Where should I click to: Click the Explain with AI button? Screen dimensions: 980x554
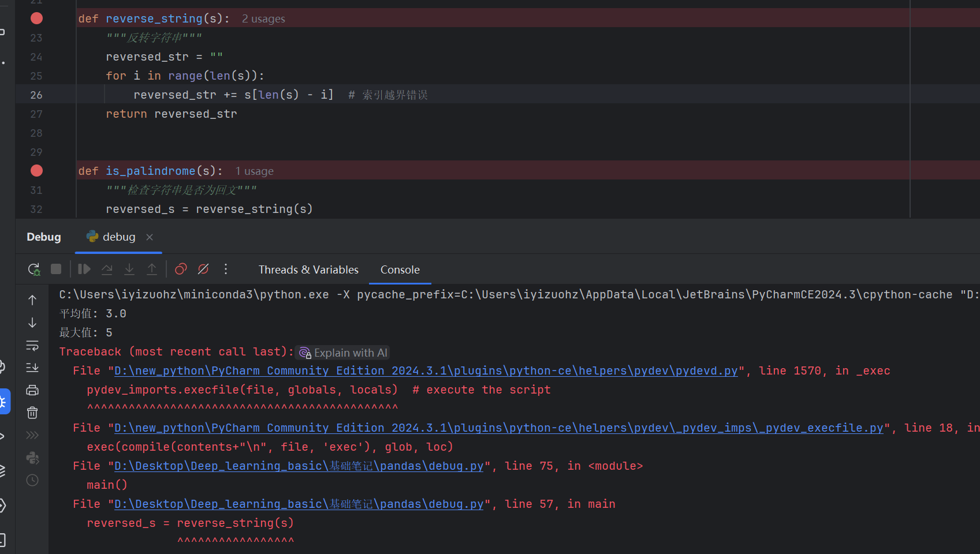point(342,352)
